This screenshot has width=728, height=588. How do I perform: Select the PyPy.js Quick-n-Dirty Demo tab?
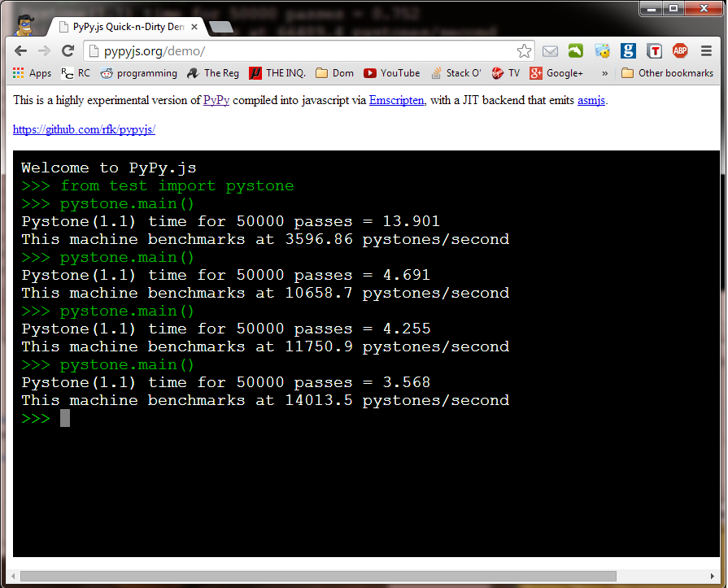point(124,27)
